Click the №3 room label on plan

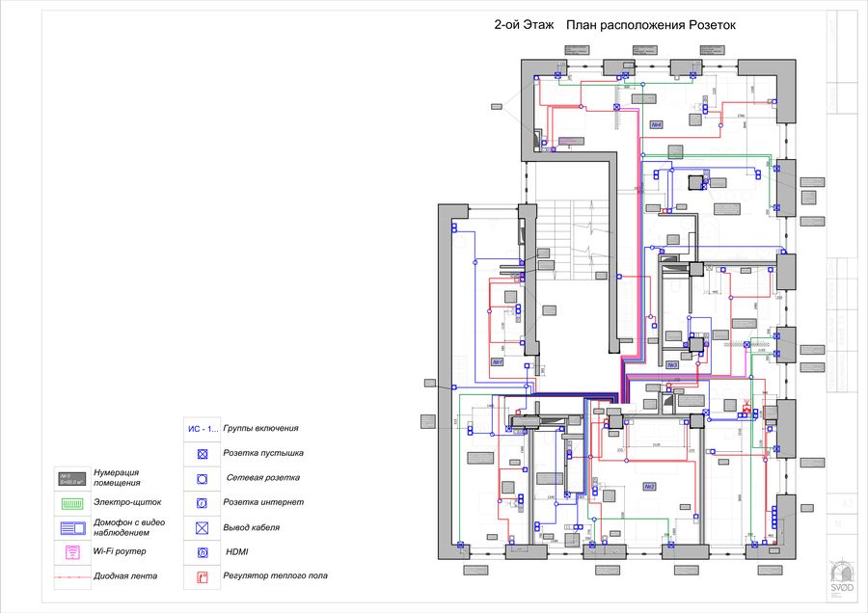[672, 365]
